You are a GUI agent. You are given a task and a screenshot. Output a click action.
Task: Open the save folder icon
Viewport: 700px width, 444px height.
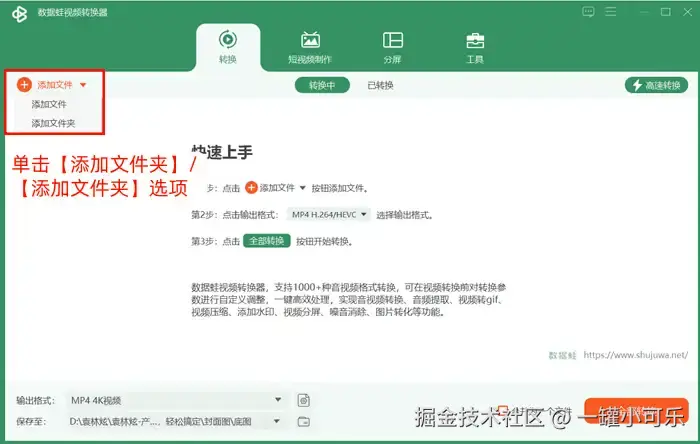point(304,421)
